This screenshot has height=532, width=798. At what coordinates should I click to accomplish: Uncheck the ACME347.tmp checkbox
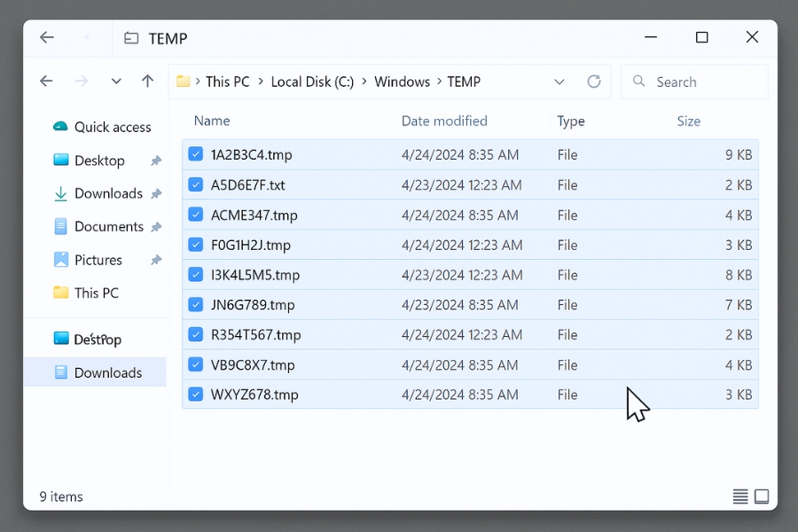196,215
